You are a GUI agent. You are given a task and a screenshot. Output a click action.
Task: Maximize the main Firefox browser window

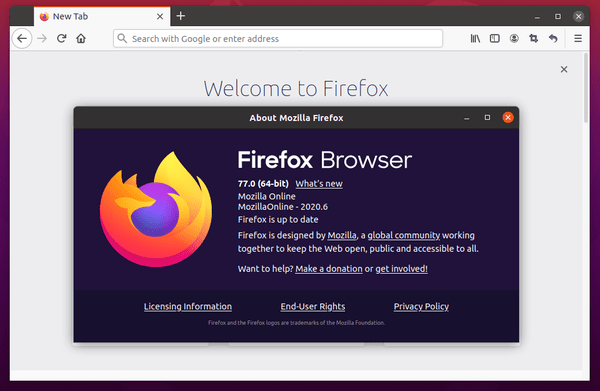pos(558,16)
